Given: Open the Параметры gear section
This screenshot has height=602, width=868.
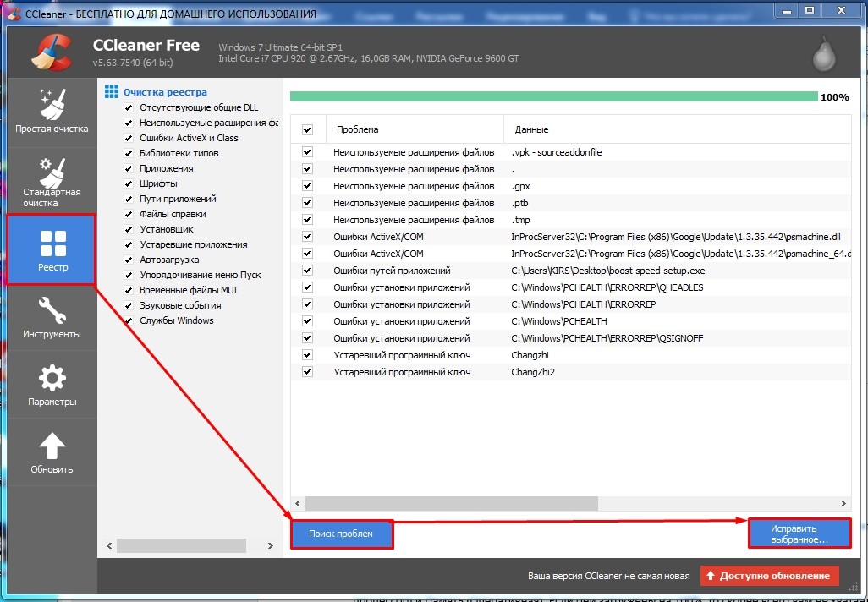Looking at the screenshot, I should click(52, 385).
